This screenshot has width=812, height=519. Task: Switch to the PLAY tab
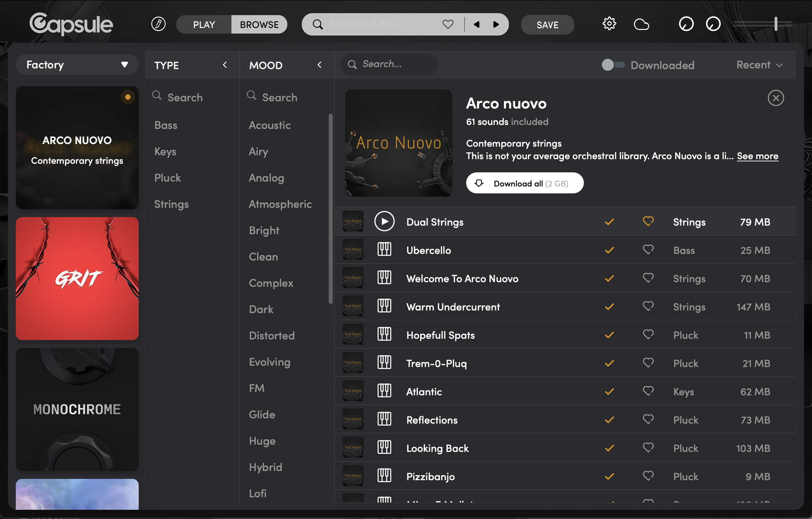pyautogui.click(x=204, y=24)
